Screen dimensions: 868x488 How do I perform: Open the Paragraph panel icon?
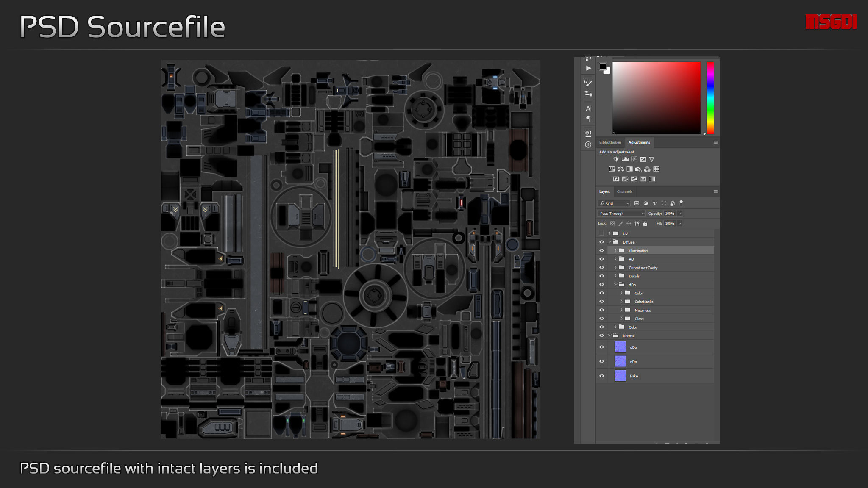coord(588,119)
